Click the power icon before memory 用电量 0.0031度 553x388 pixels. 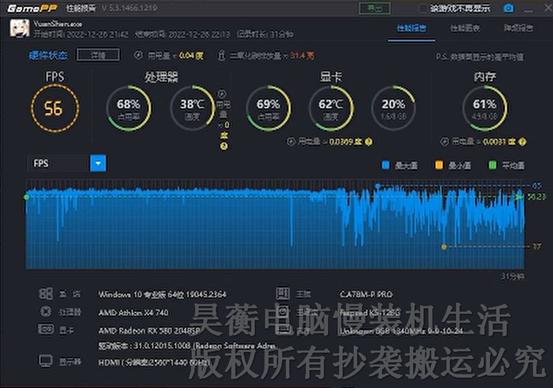(x=444, y=142)
